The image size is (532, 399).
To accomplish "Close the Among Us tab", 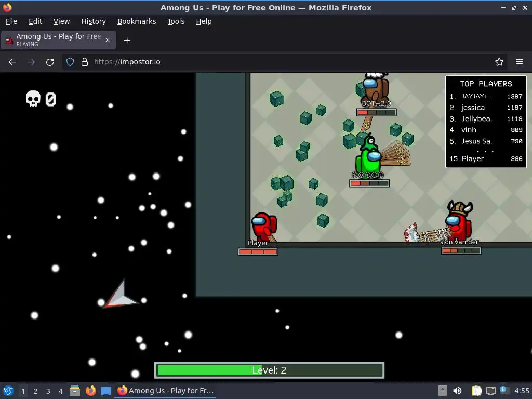I will click(107, 40).
